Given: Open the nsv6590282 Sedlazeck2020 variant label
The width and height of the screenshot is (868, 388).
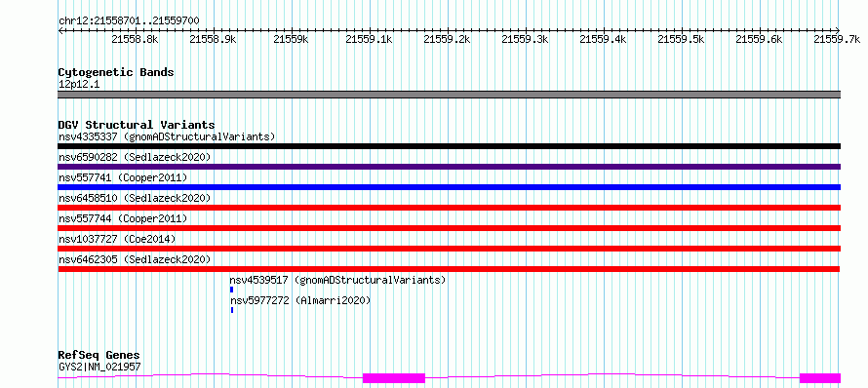Looking at the screenshot, I should [135, 157].
